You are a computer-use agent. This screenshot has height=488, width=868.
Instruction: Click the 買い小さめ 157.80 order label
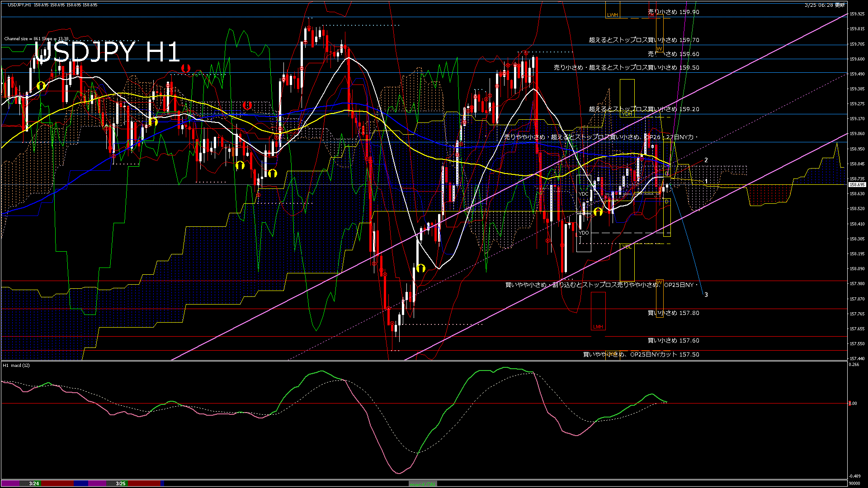point(673,313)
